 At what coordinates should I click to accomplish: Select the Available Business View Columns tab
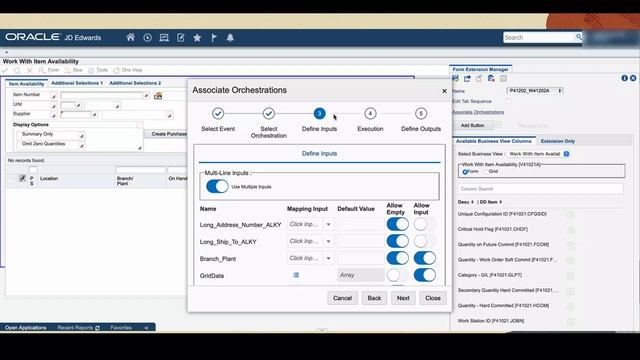coord(493,141)
